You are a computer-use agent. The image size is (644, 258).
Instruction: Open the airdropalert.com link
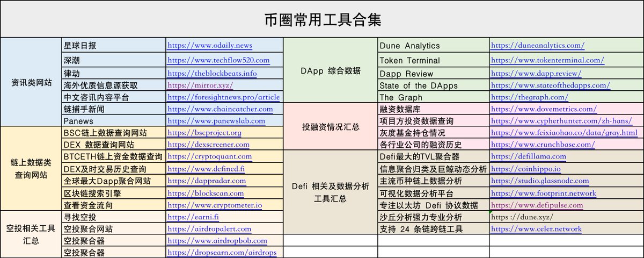click(x=209, y=229)
